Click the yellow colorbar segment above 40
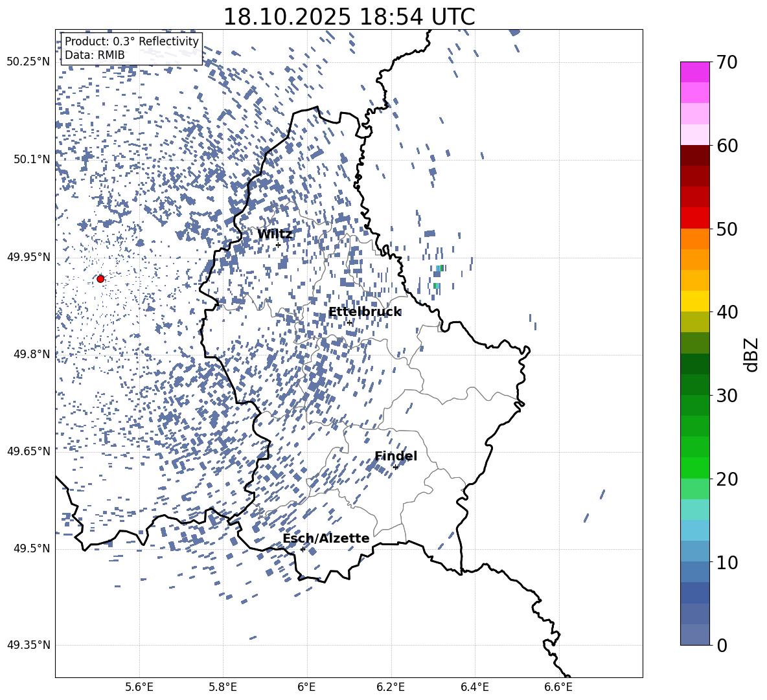Viewport: 767px width, 700px height. point(695,301)
